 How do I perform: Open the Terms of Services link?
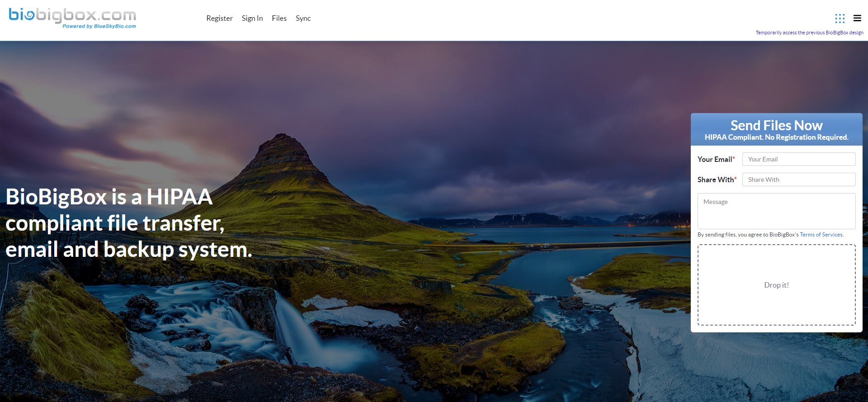[x=821, y=235]
